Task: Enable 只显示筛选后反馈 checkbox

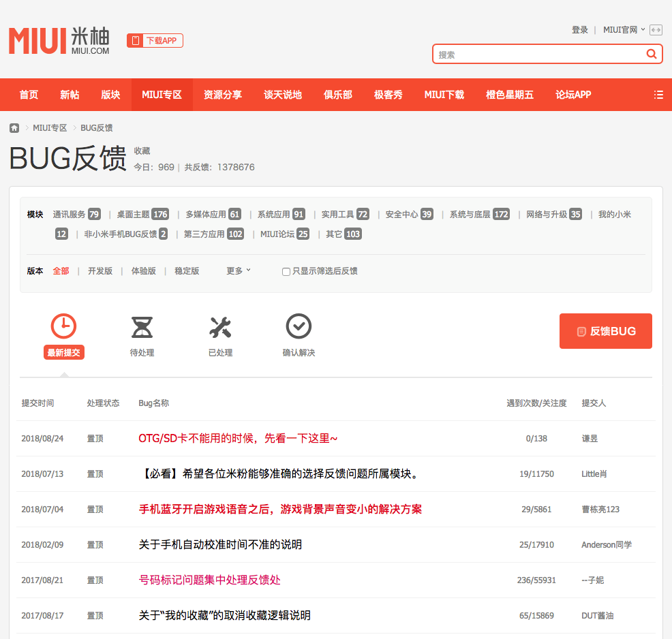Action: coord(286,272)
